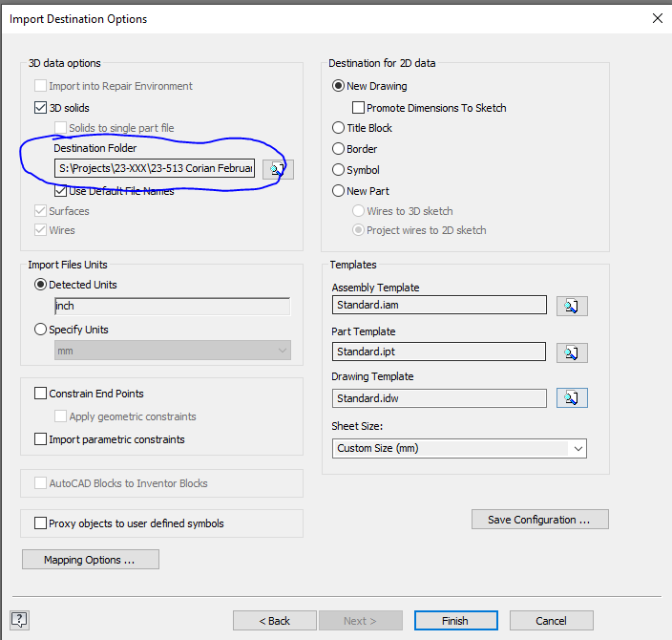The width and height of the screenshot is (672, 640).
Task: Click the Wires checkbox
Action: coord(40,230)
